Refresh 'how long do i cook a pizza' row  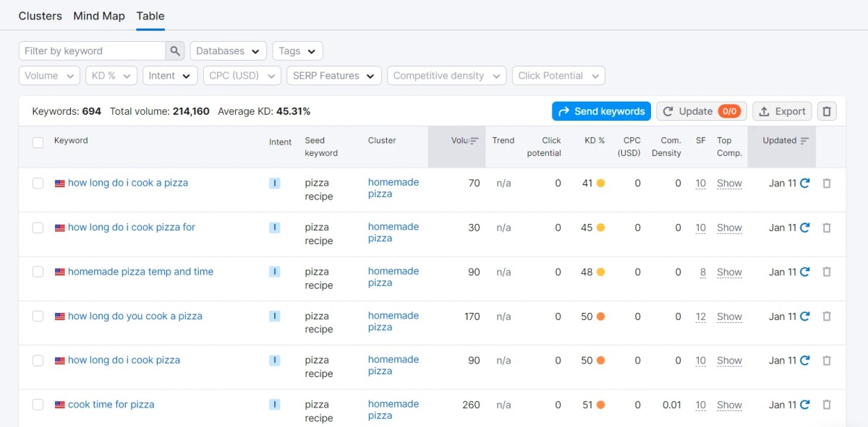tap(804, 184)
